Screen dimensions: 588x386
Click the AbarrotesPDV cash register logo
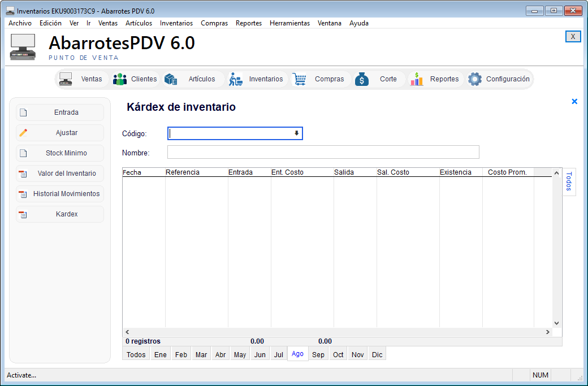[23, 47]
